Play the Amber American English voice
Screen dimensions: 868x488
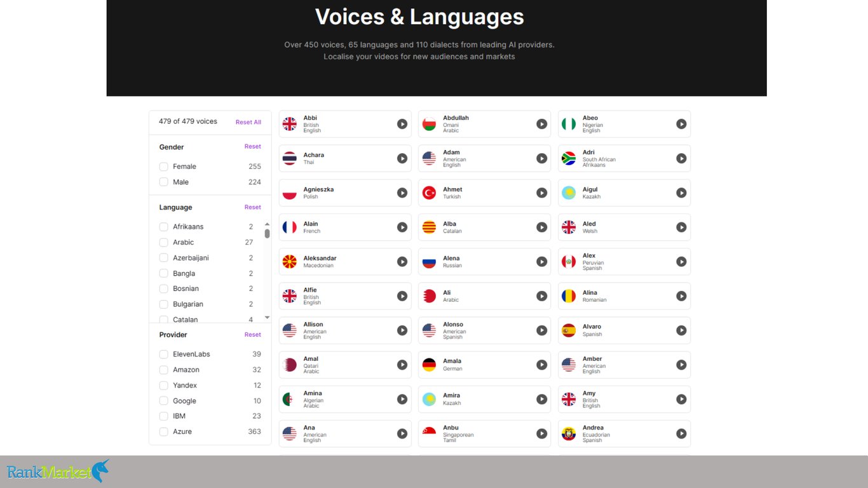[x=681, y=365]
